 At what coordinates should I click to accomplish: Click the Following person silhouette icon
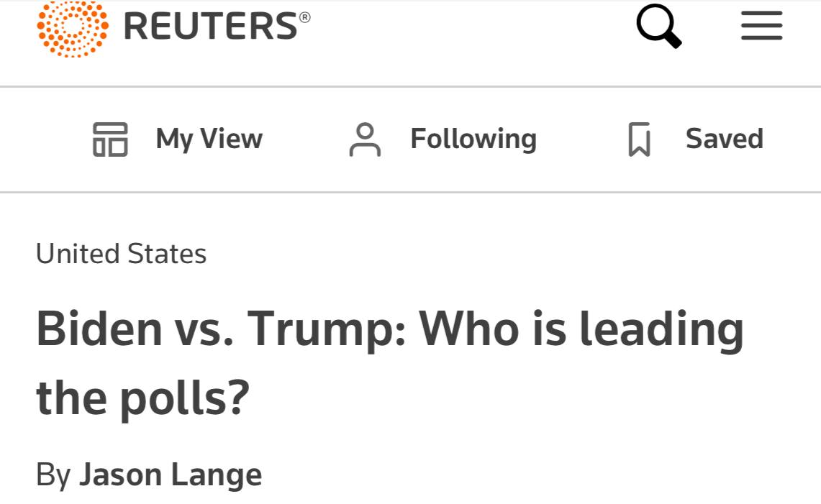point(365,139)
